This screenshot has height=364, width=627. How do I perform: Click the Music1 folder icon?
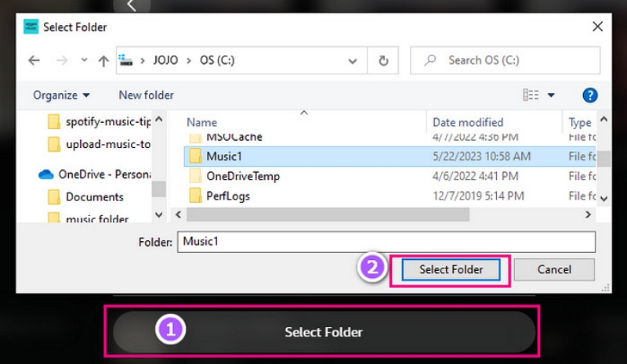[x=195, y=157]
